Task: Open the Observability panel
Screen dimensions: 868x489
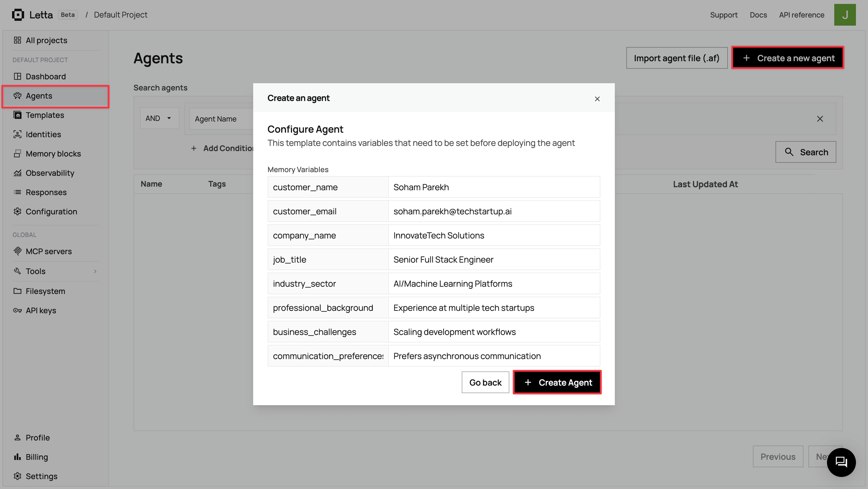Action: point(50,173)
